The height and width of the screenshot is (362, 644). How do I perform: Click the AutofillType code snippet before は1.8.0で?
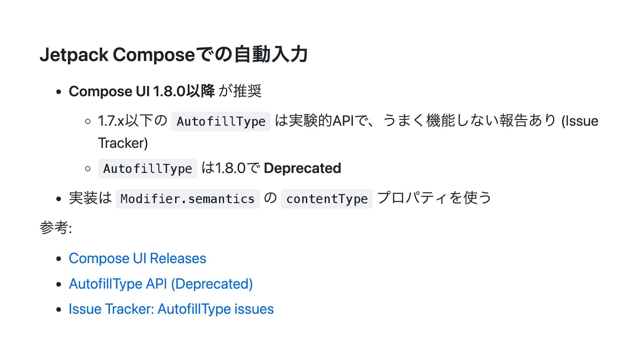pyautogui.click(x=148, y=169)
